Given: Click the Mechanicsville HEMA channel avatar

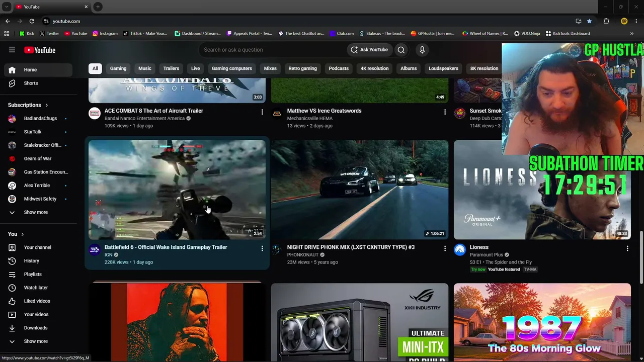Looking at the screenshot, I should click(277, 113).
